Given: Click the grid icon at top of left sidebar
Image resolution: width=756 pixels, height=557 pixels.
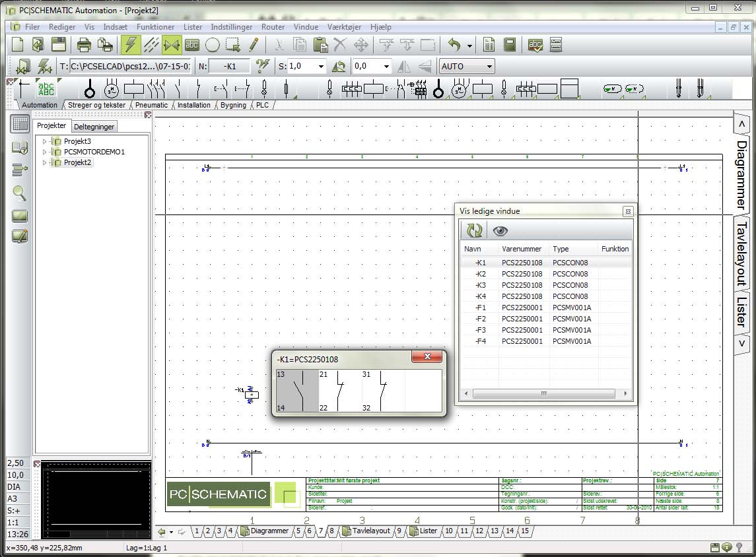Looking at the screenshot, I should [20, 124].
